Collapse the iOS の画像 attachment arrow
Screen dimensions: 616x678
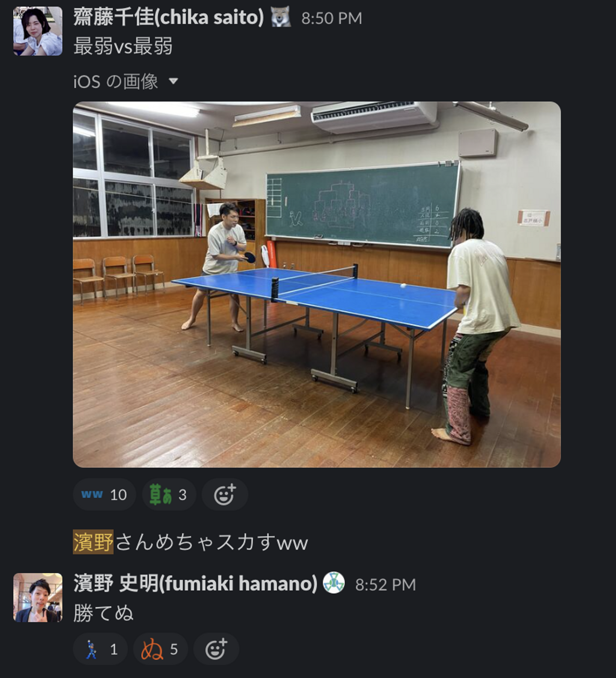[173, 81]
